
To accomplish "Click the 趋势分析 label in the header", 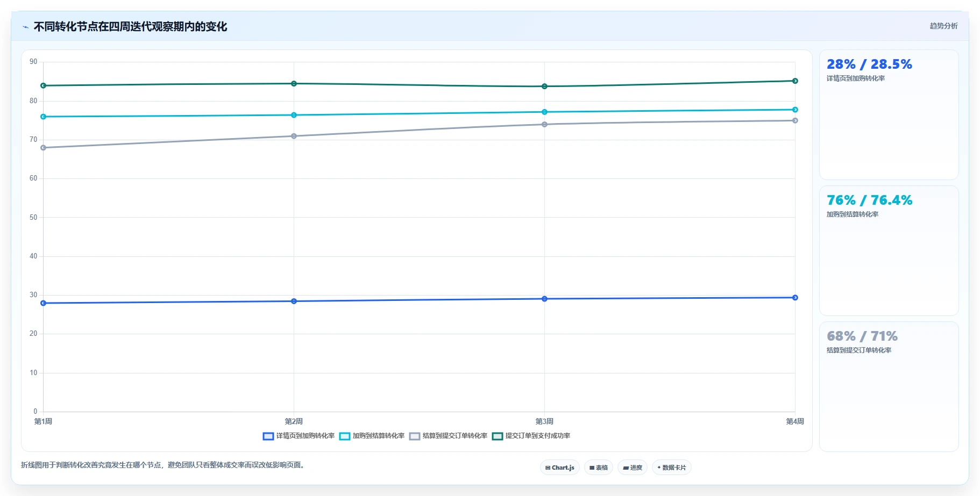I will [943, 26].
